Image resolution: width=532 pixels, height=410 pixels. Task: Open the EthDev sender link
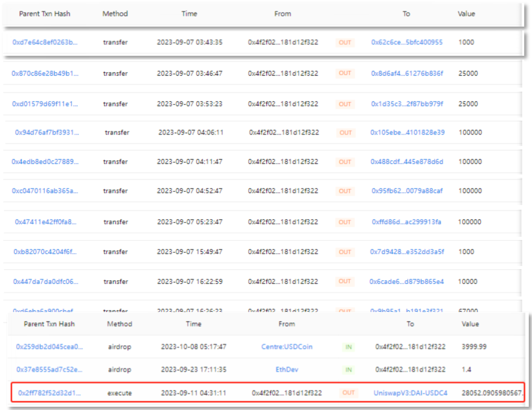tap(287, 369)
